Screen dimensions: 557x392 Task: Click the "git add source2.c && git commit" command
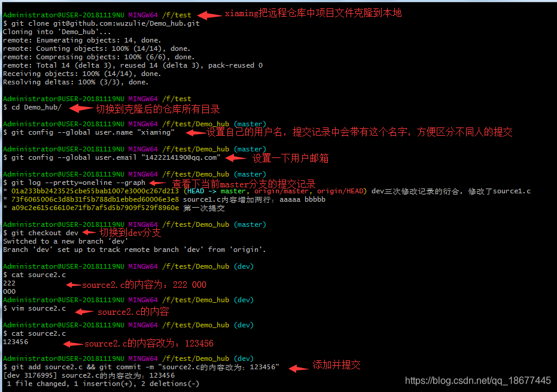[x=141, y=367]
